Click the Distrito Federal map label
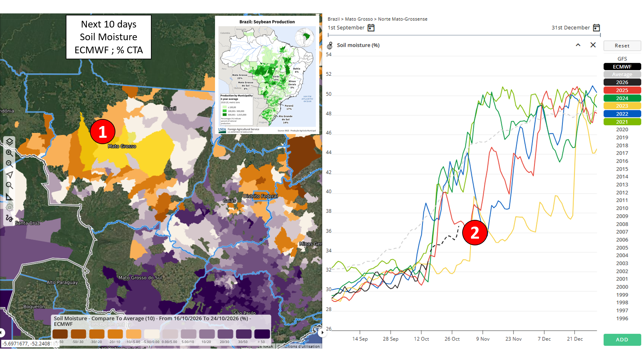644x362 pixels. tap(261, 196)
